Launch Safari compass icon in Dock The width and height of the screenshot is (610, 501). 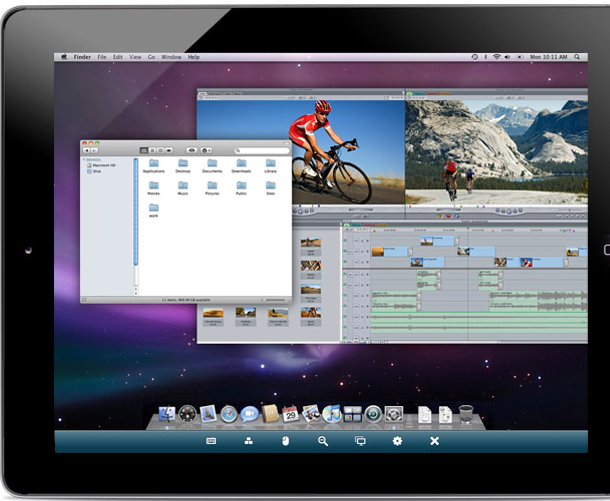(x=229, y=414)
